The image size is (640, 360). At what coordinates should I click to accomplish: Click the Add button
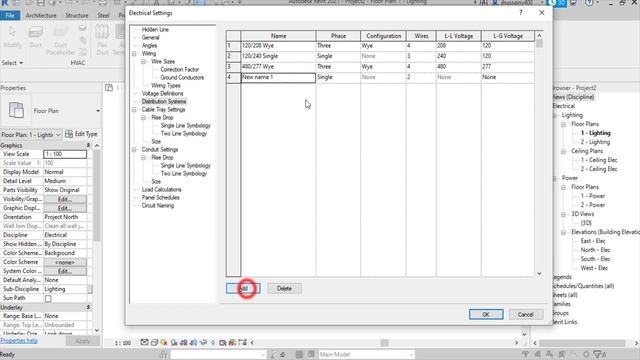point(243,289)
